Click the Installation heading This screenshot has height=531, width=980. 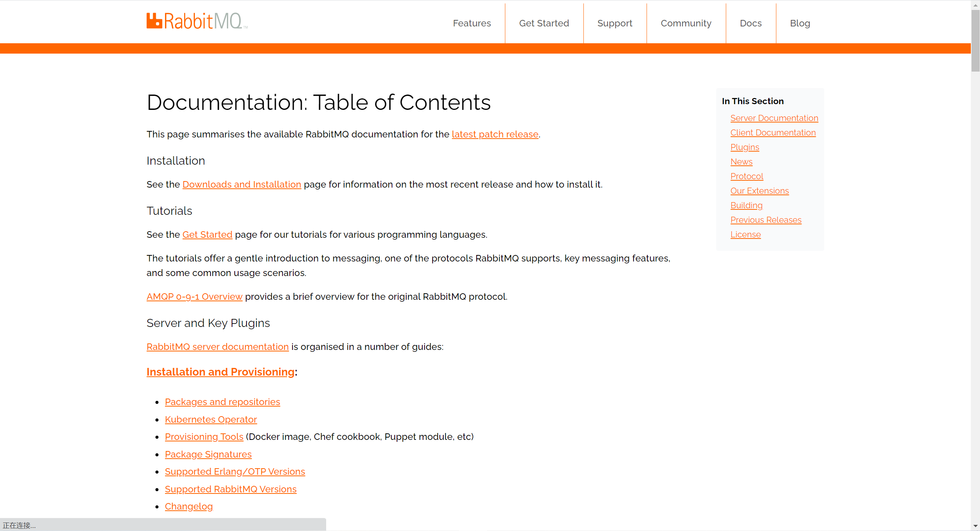(176, 161)
